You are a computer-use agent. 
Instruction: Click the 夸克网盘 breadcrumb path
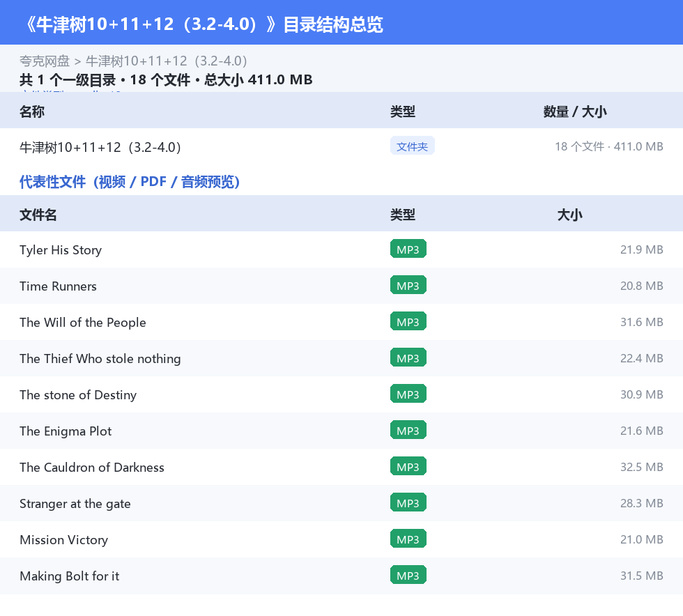coord(133,61)
